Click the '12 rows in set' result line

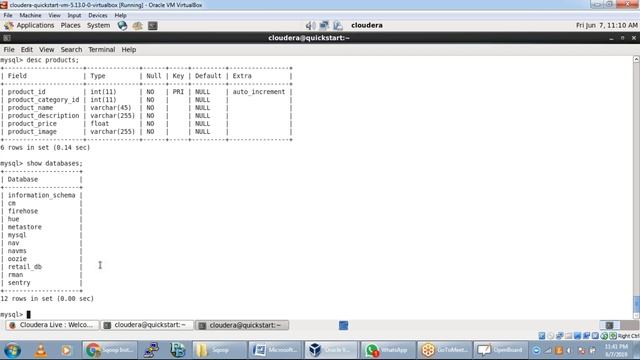(47, 298)
